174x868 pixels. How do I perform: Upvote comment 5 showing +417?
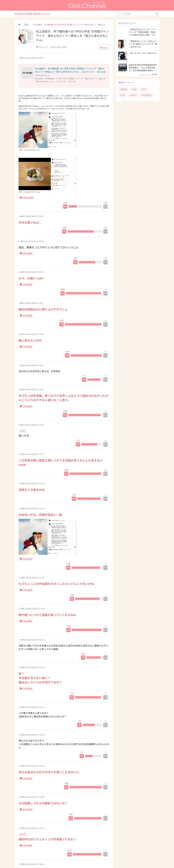pyautogui.click(x=61, y=324)
